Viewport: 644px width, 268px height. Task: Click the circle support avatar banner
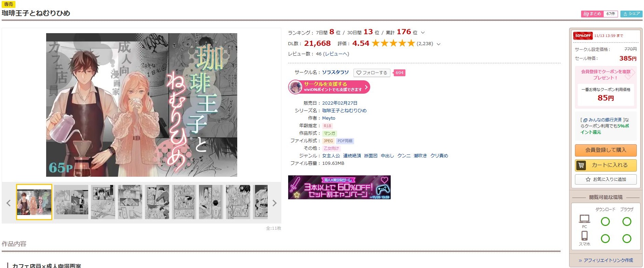click(x=329, y=87)
